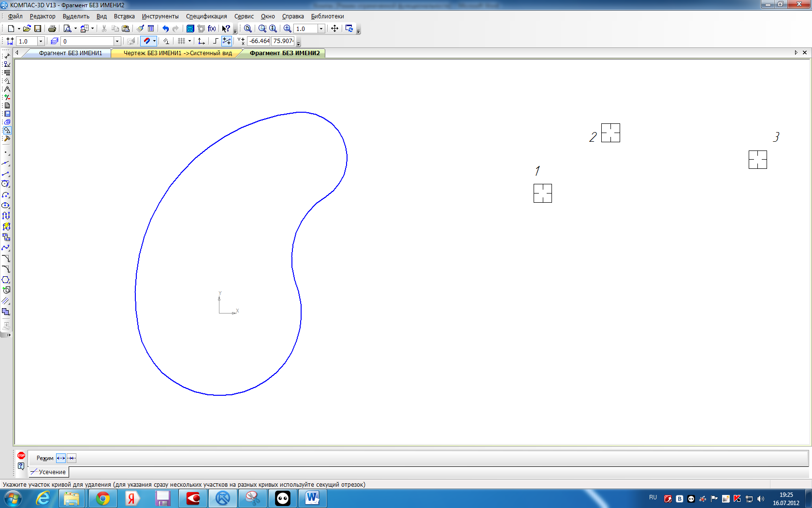This screenshot has width=812, height=508.
Task: Cut selection with the scissors icon
Action: click(x=104, y=29)
